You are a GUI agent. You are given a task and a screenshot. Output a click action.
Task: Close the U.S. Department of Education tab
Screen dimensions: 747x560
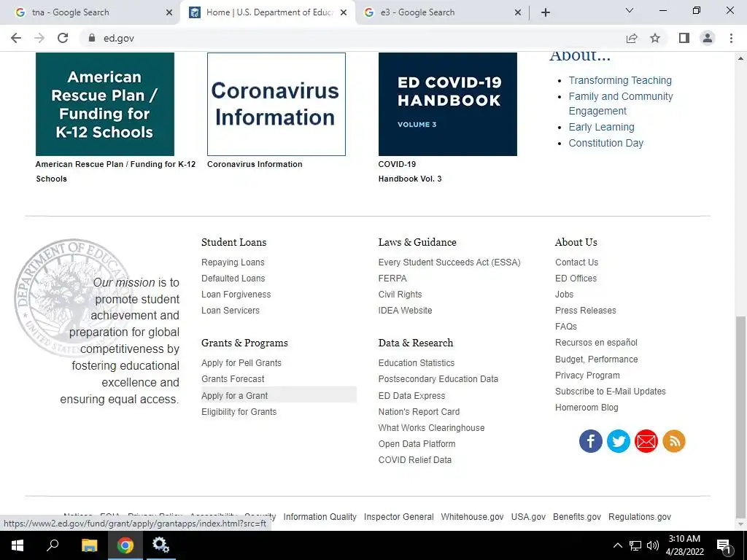coord(344,12)
